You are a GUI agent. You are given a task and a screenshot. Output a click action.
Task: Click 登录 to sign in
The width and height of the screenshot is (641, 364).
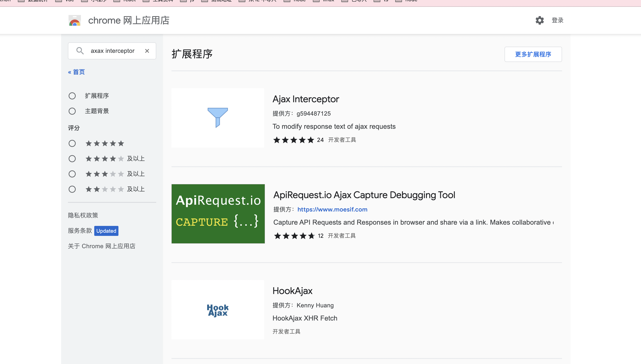point(557,20)
